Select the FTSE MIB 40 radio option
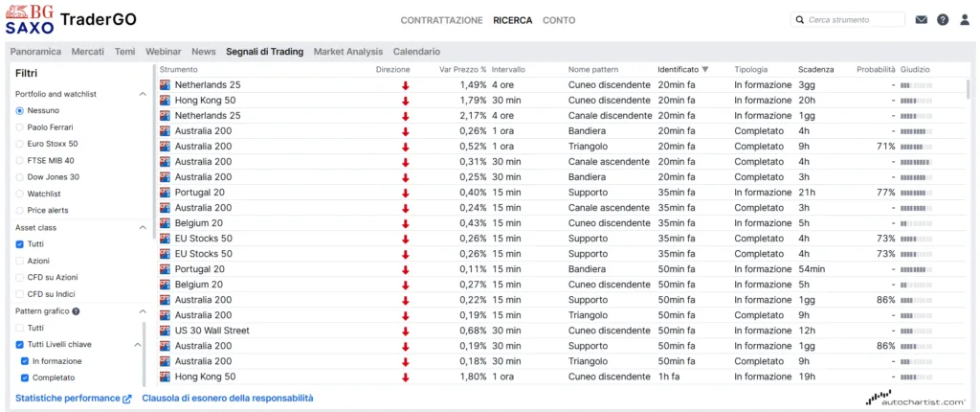Screen dimensions: 980x412 pos(20,160)
